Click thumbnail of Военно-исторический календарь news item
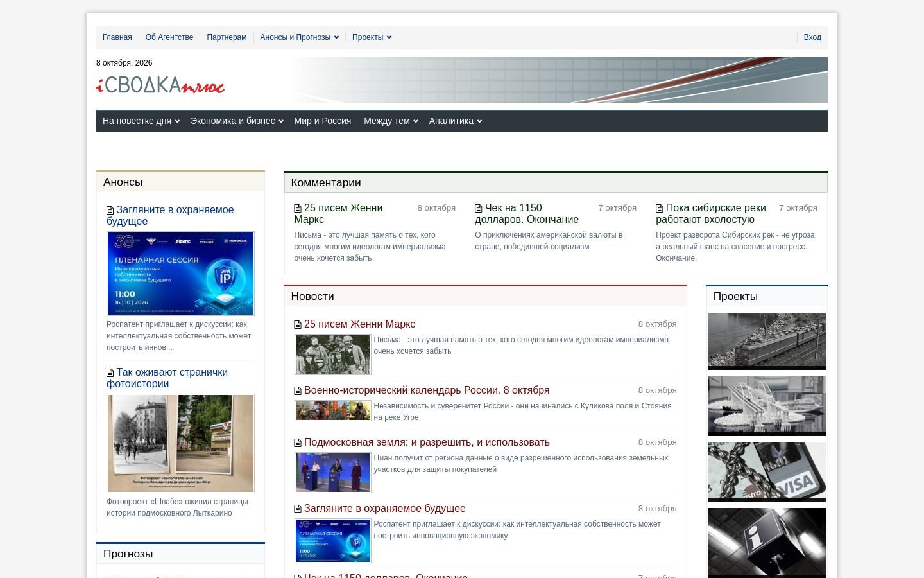This screenshot has height=578, width=924. (333, 411)
